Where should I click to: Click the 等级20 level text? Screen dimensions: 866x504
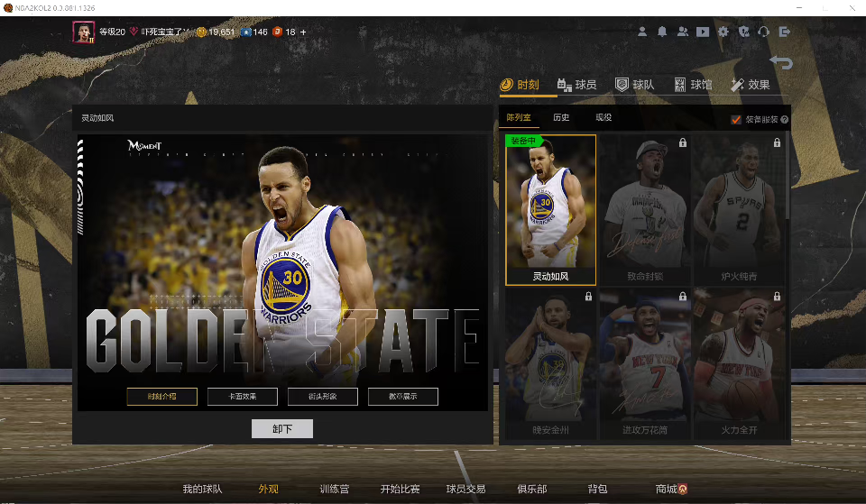112,32
